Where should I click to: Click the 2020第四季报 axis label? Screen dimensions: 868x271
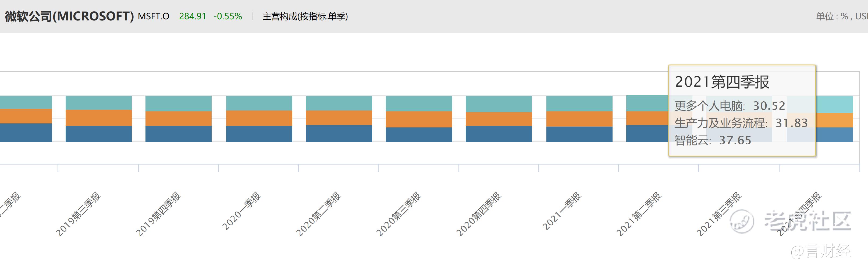click(479, 214)
